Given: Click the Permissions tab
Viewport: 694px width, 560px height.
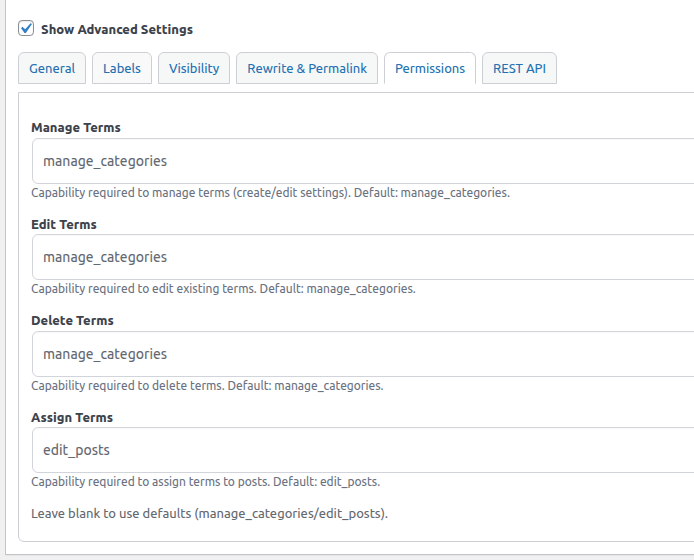Looking at the screenshot, I should point(430,68).
